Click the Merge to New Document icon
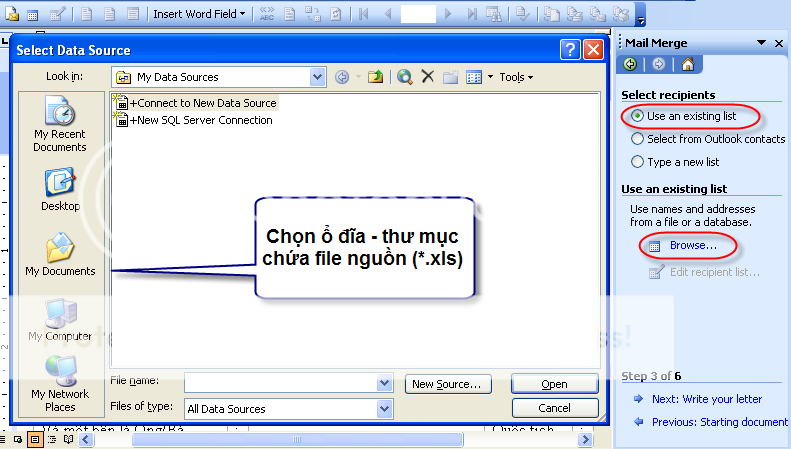This screenshot has height=449, width=791. 551,14
